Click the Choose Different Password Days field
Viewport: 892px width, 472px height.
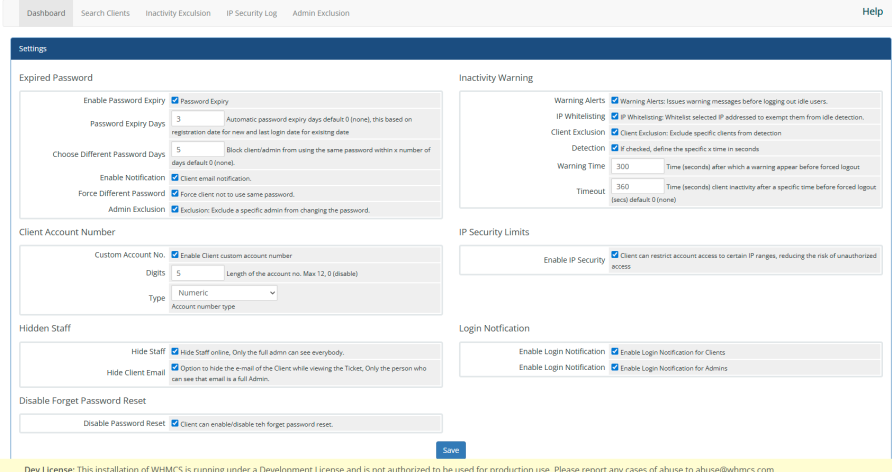pos(198,150)
